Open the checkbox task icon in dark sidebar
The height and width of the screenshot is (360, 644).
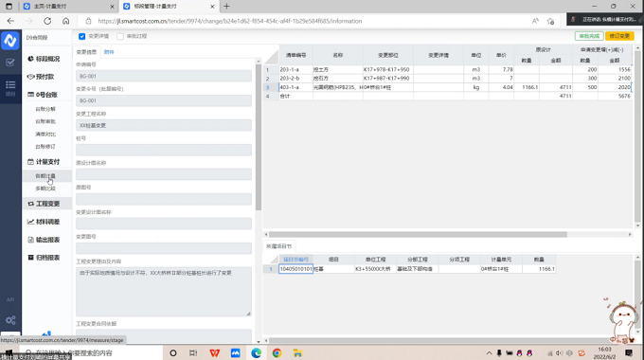click(x=10, y=63)
